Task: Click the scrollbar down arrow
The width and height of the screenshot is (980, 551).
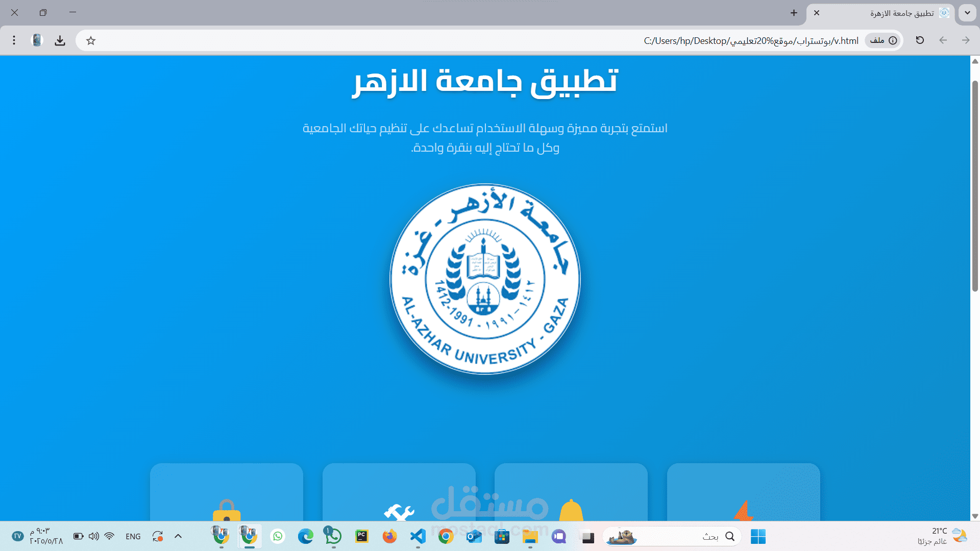Action: [x=975, y=516]
